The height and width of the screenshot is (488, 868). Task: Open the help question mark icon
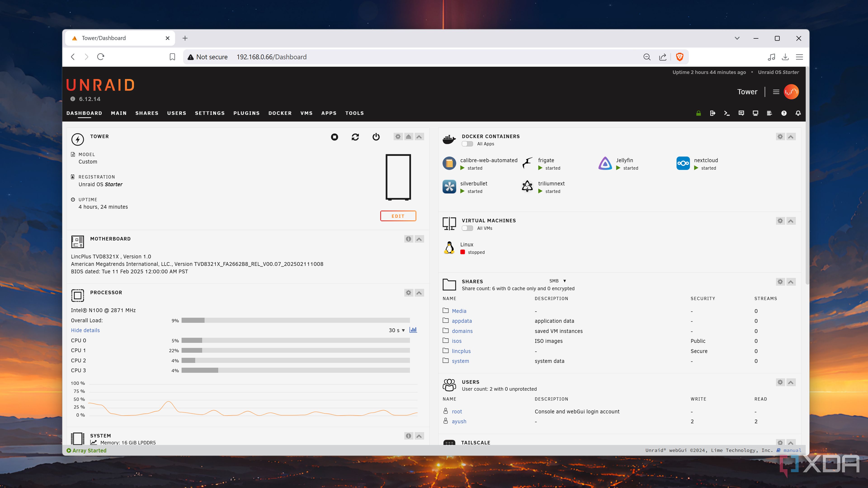click(x=784, y=113)
